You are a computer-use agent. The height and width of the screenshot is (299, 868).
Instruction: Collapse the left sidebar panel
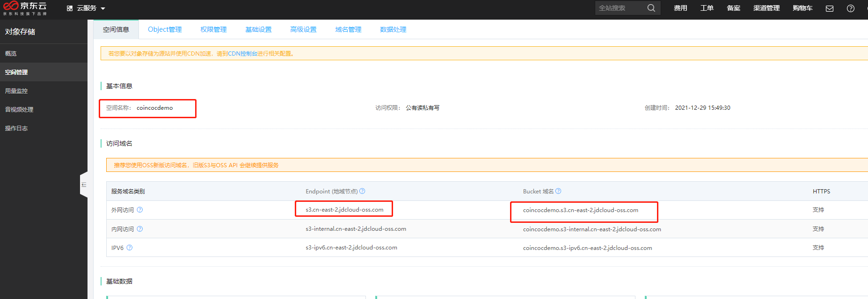tap(84, 185)
